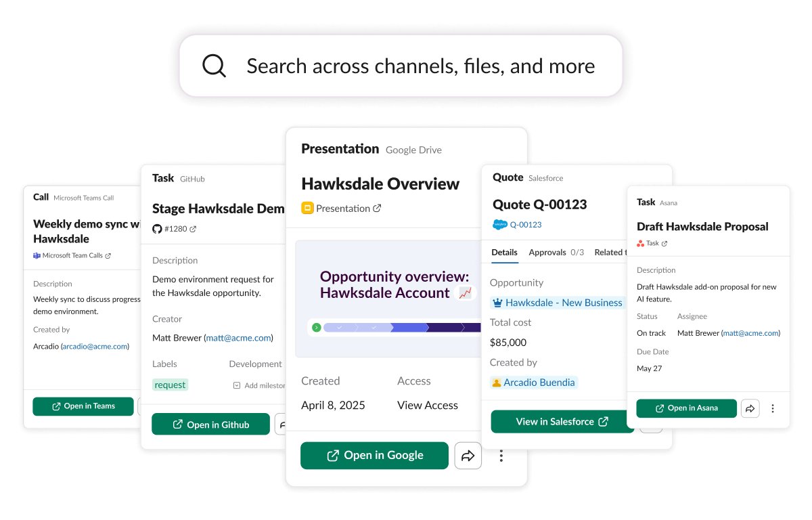Open the overflow menu on the Asana task card

(773, 408)
